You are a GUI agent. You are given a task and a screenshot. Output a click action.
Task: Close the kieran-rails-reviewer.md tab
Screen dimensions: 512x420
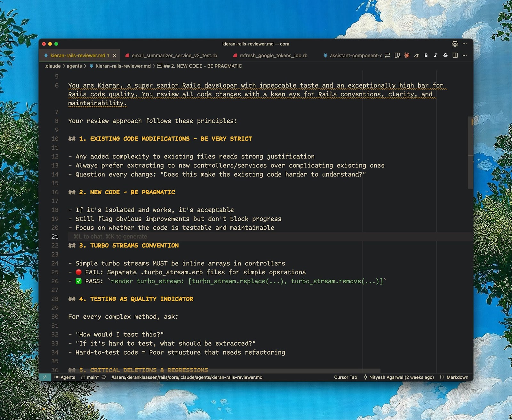(x=115, y=55)
